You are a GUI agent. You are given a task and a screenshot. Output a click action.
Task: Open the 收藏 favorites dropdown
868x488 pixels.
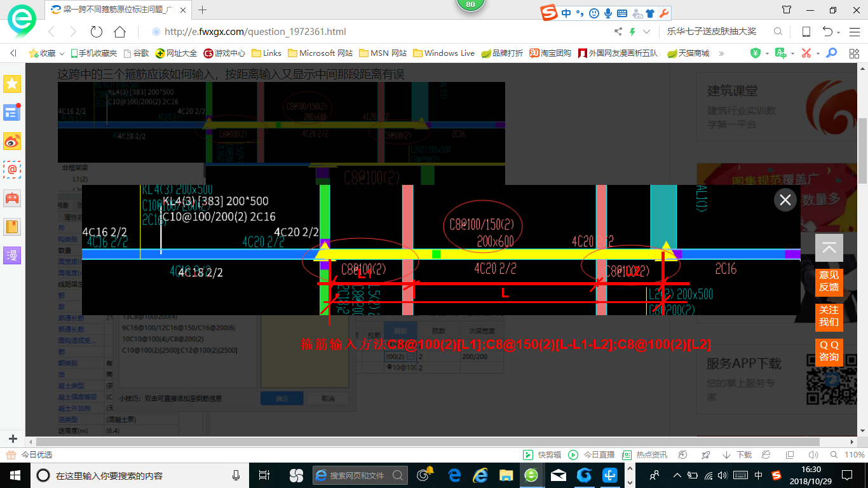48,53
